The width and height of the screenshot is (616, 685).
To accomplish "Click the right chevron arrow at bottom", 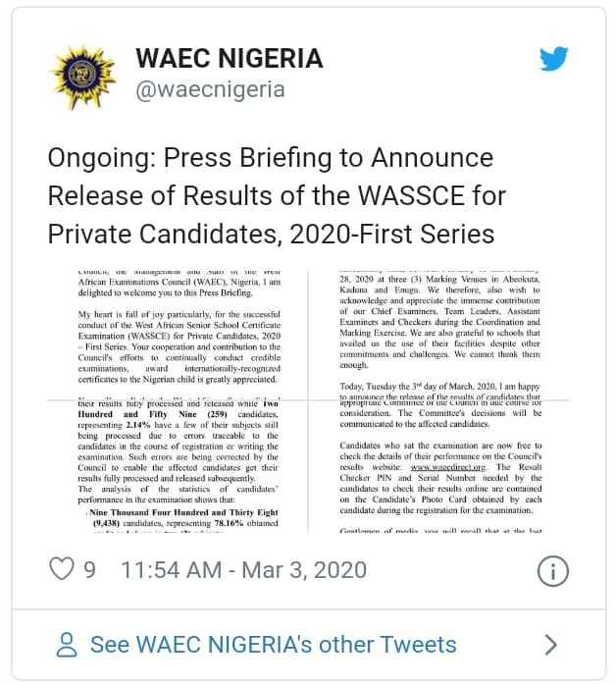I will 551,645.
